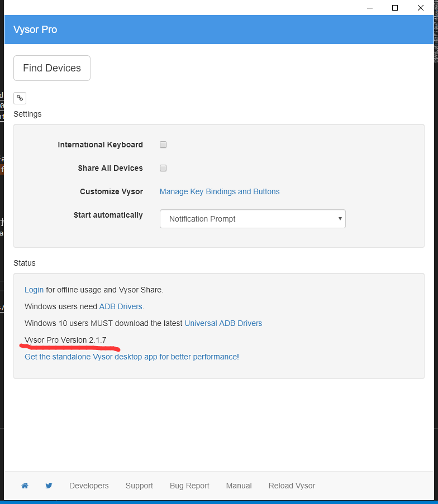
Task: Open the Manual footer link
Action: (239, 486)
